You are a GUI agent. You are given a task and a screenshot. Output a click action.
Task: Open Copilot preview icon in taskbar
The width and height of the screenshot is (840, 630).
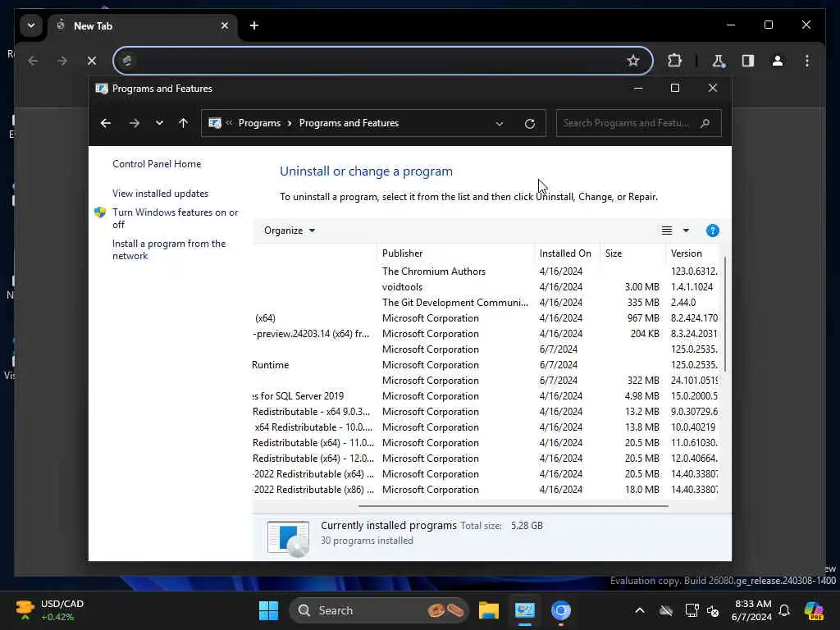coord(814,610)
